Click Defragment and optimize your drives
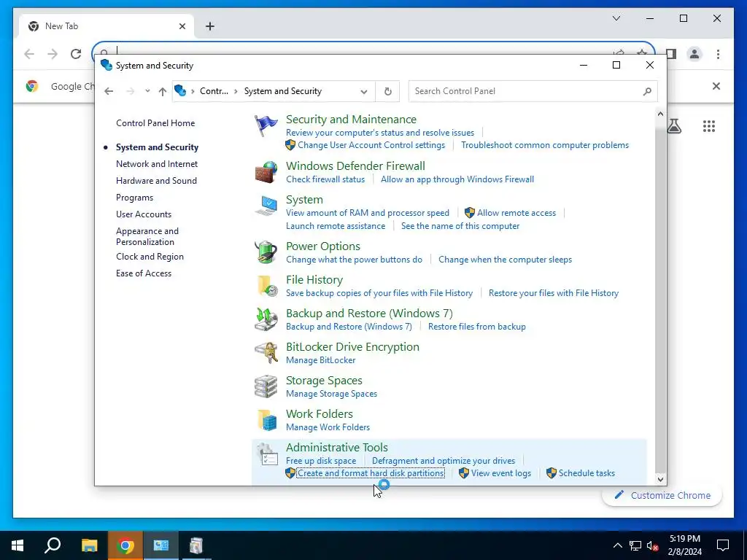Viewport: 747px width, 560px height. [443, 461]
